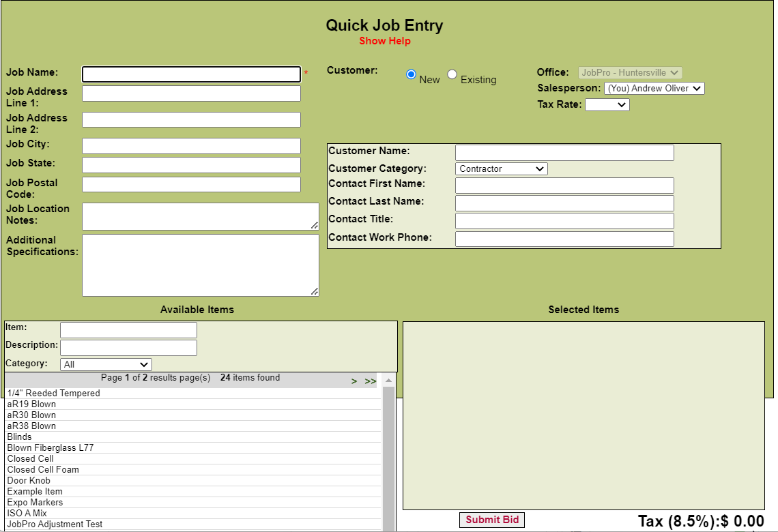Focus the Job Name input field
Viewport: 778px width, 532px height.
point(191,74)
